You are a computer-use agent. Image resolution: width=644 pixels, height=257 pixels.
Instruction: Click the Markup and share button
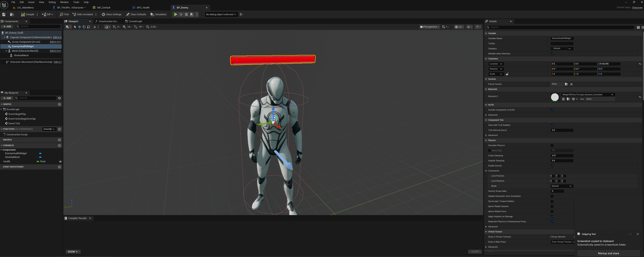coord(608,253)
